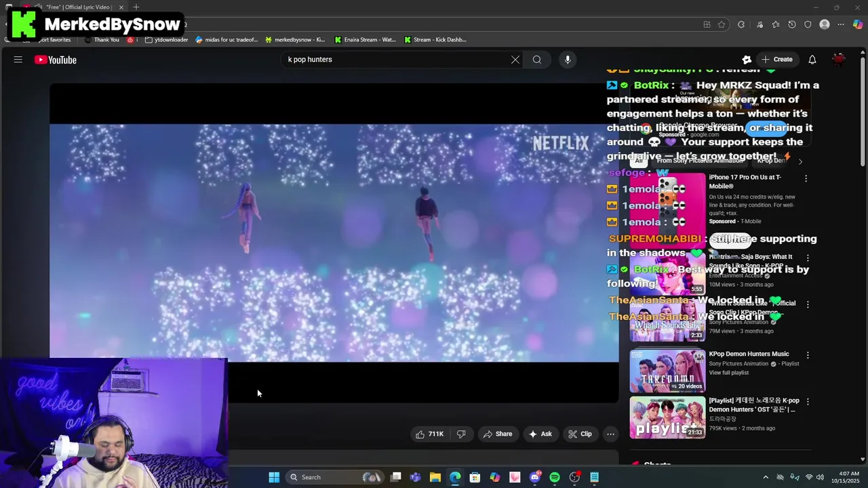Open options menu for iPhone 17 Pro ad
Viewport: 868px width, 488px height.
tap(806, 178)
